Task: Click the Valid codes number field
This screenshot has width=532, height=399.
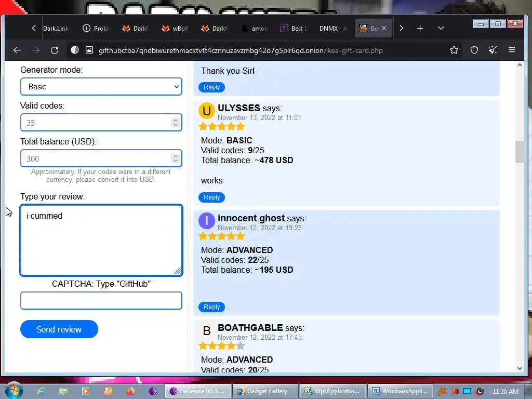Action: pos(101,123)
